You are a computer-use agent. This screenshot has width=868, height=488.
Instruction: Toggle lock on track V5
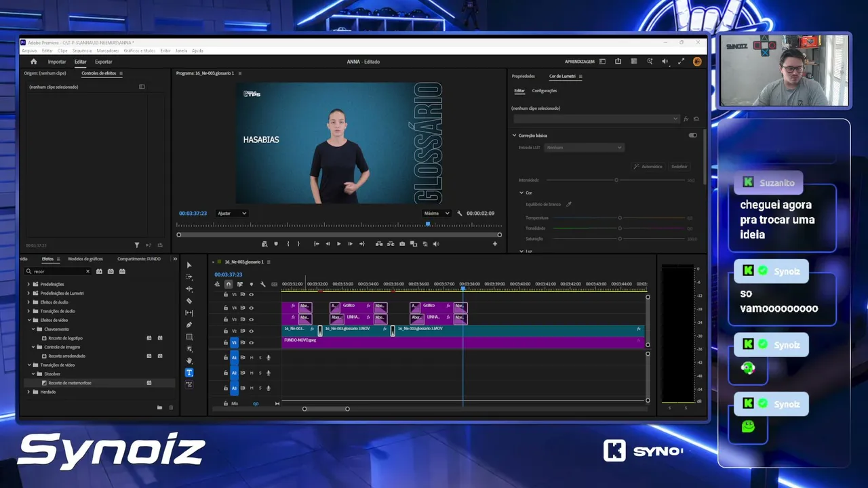pyautogui.click(x=226, y=295)
